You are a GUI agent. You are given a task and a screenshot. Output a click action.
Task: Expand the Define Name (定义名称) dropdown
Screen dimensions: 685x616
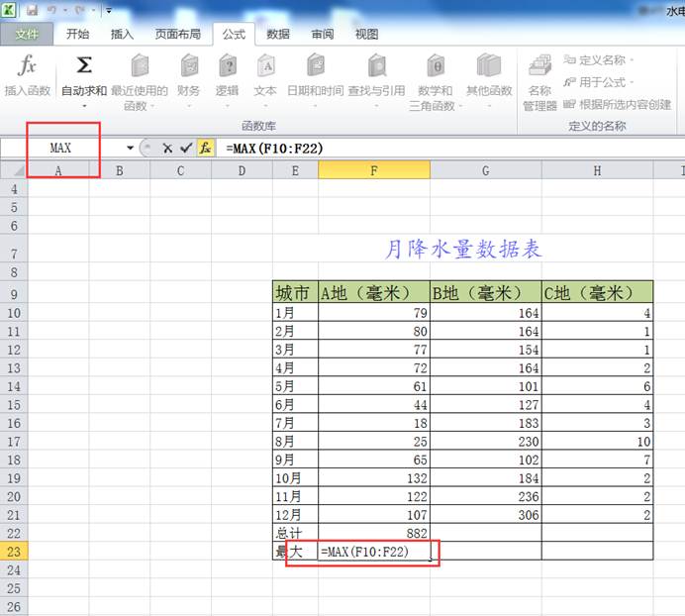click(x=632, y=60)
